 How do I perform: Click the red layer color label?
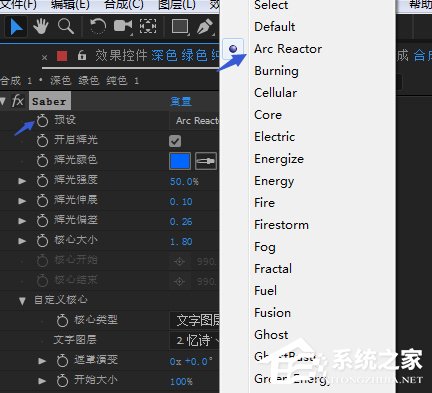[62, 56]
